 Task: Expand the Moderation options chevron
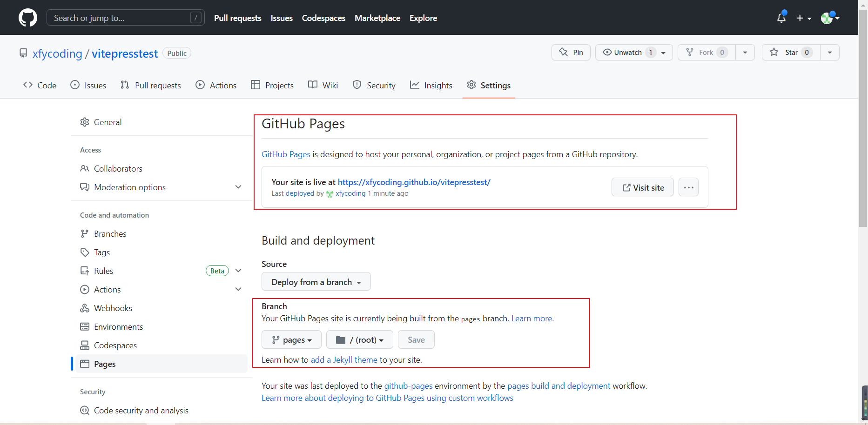click(238, 187)
